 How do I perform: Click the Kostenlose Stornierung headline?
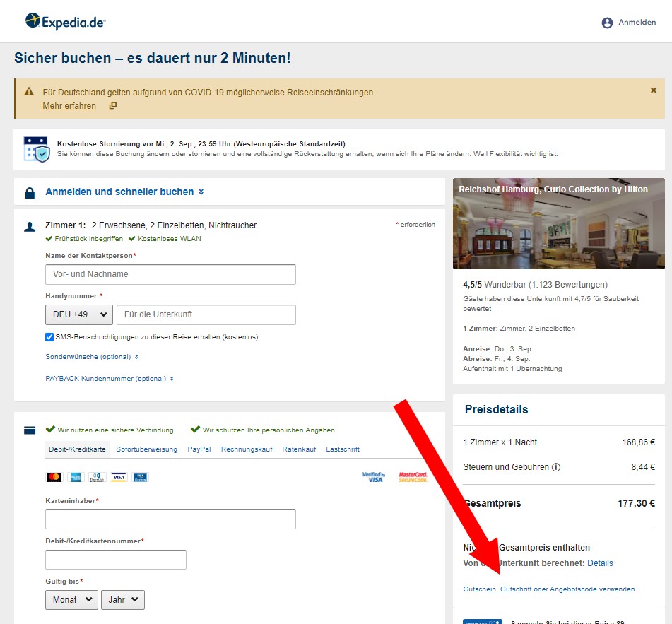(201, 144)
